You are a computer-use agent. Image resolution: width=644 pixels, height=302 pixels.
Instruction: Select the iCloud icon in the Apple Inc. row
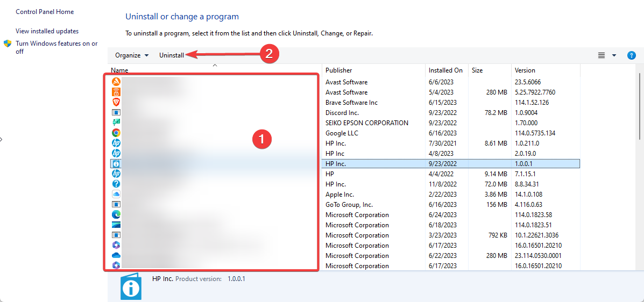pos(116,194)
